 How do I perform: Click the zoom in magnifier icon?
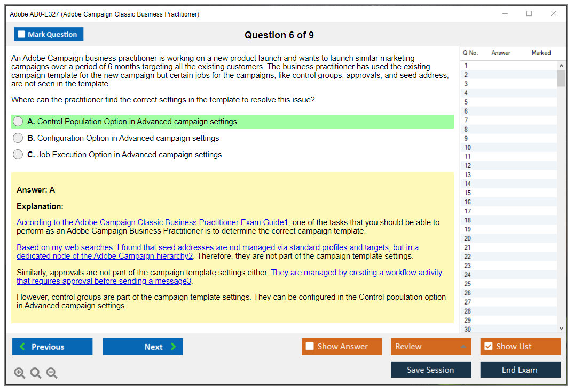(20, 373)
